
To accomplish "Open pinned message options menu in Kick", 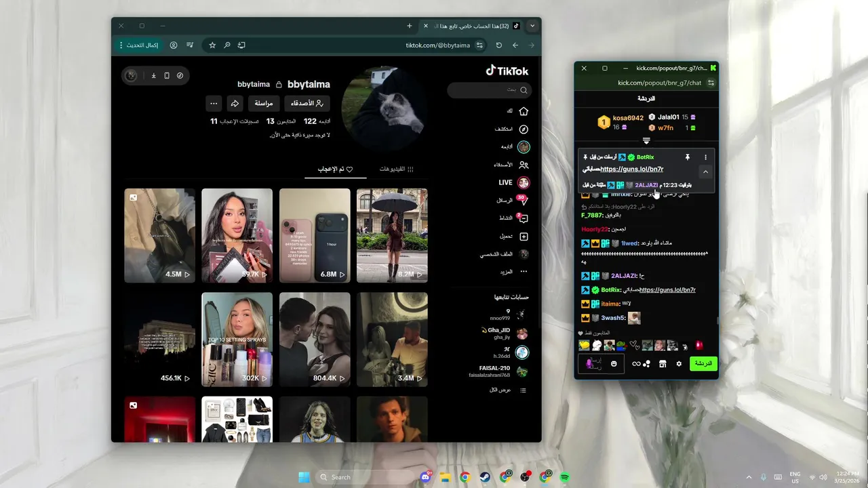I will point(705,157).
